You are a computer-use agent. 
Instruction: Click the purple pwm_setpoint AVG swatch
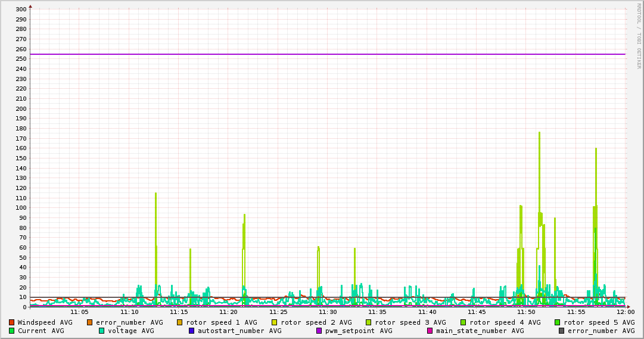pyautogui.click(x=319, y=331)
